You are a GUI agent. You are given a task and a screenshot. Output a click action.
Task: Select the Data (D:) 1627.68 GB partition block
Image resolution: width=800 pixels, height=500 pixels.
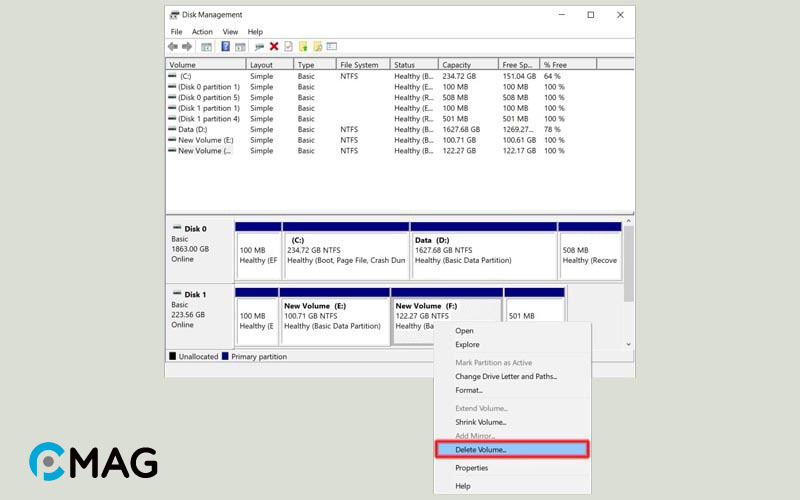[x=484, y=251]
